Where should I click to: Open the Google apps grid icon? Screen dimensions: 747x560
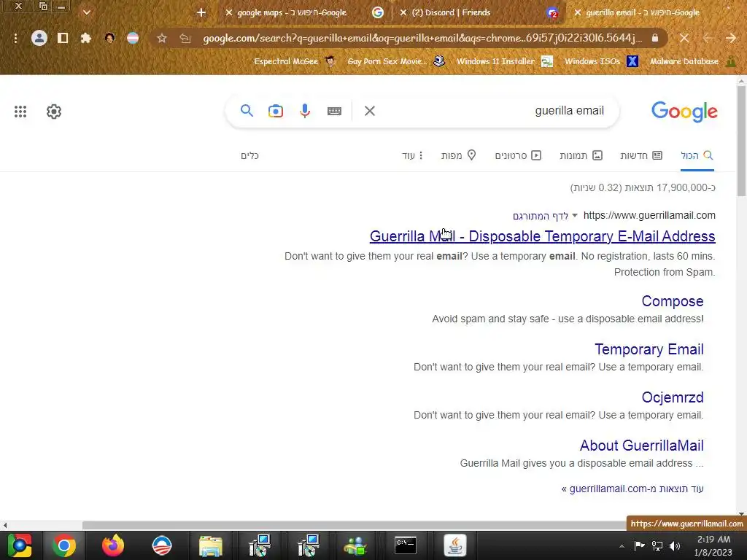(x=20, y=112)
